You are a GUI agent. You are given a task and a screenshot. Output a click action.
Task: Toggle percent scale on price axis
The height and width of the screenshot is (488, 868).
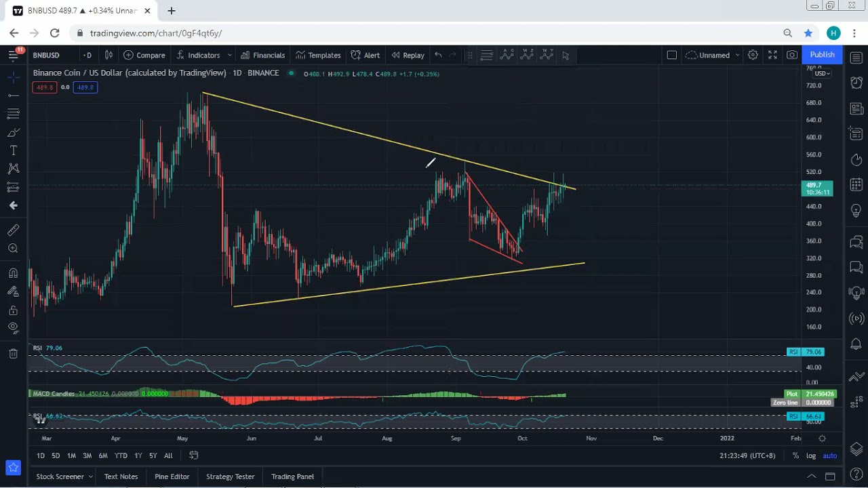(795, 455)
